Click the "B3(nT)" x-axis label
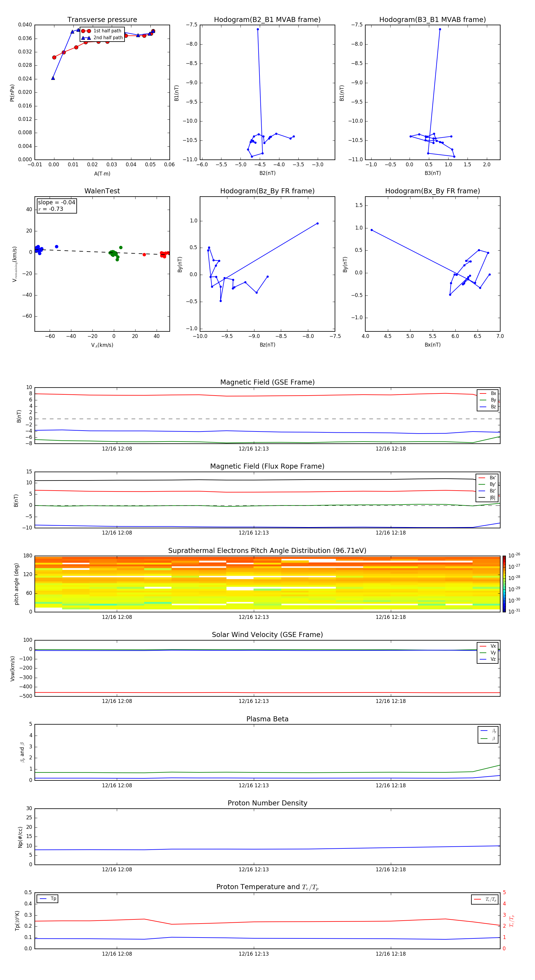The height and width of the screenshot is (980, 535). tap(432, 173)
